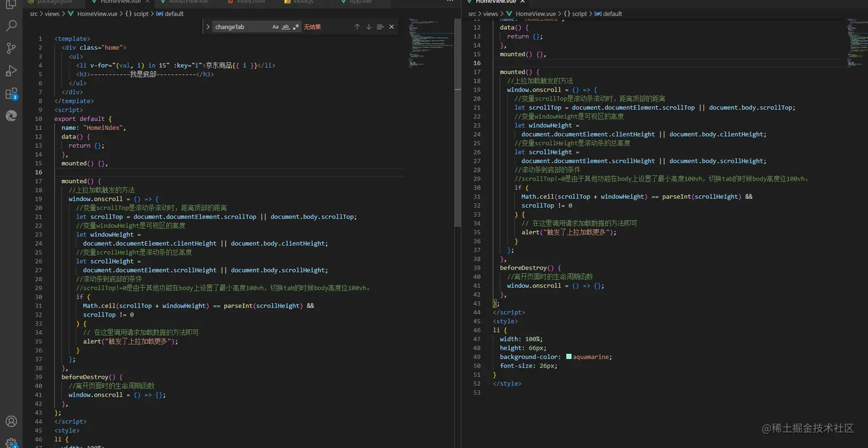
Task: Open HomeView.vue breadcrumb in right editor
Action: [532, 14]
